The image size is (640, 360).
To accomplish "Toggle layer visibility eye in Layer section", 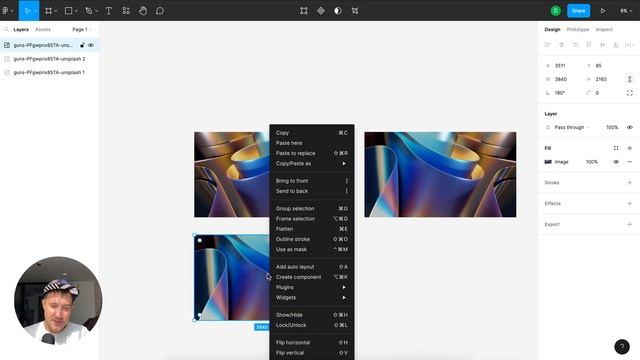I will (x=630, y=127).
